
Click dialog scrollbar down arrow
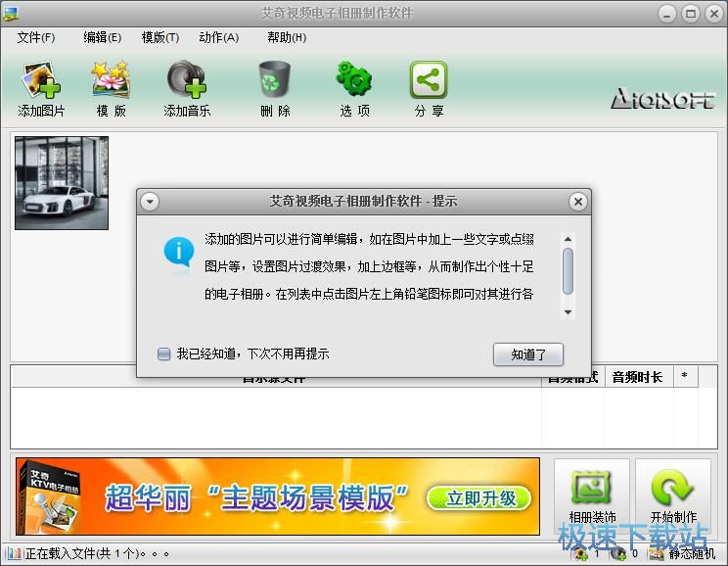[568, 312]
